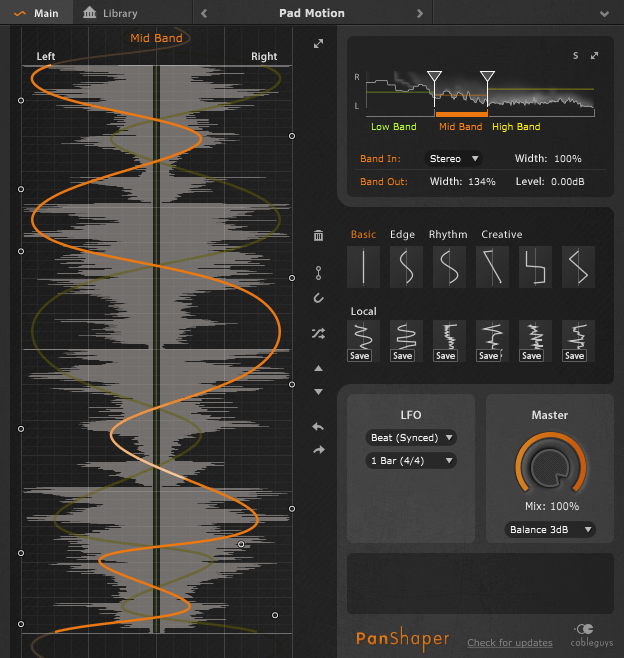Click the trash icon to delete points
Screen dimensions: 624x658
coord(319,235)
